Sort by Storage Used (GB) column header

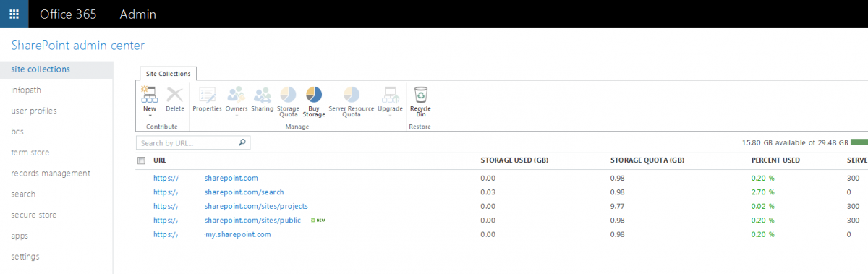tap(514, 160)
